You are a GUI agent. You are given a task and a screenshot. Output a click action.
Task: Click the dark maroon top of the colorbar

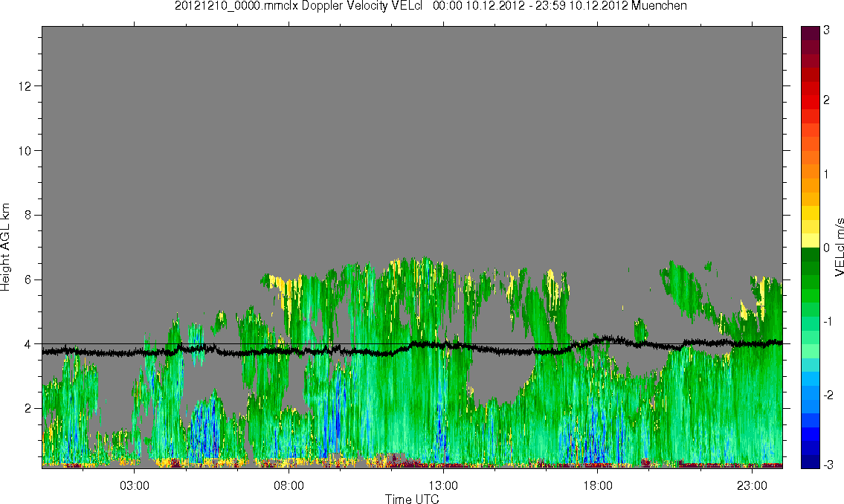(x=810, y=33)
